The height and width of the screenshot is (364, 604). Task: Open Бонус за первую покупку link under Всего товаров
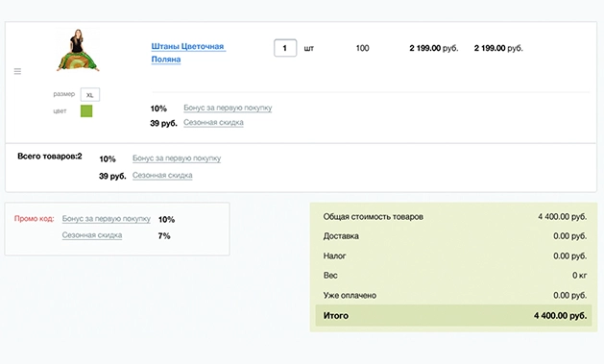coord(177,158)
